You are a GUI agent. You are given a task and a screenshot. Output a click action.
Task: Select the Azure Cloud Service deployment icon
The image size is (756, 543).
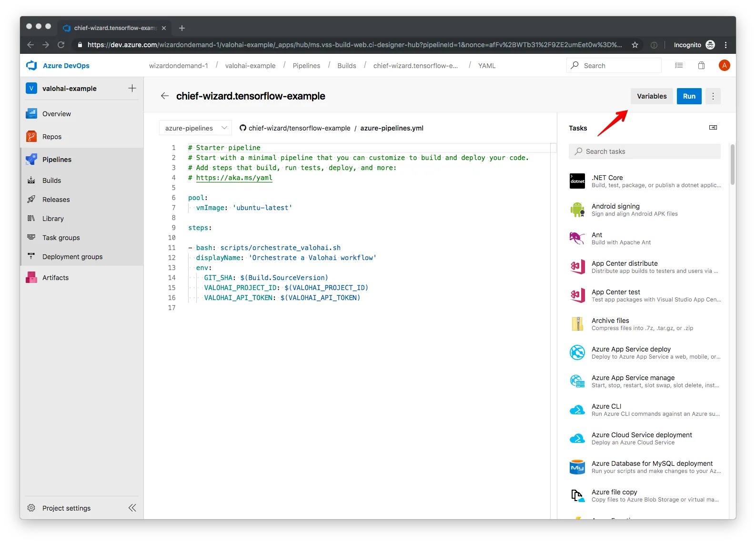[x=577, y=439]
